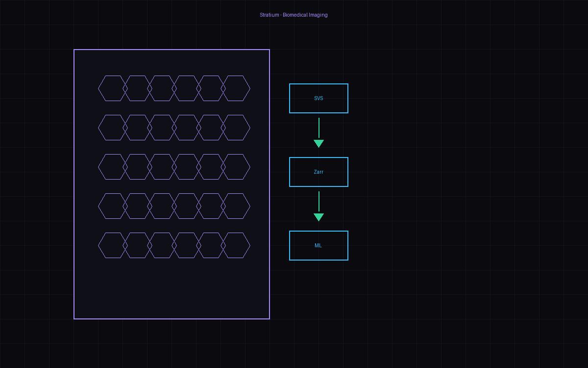This screenshot has height=368, width=588.
Task: Click last hexagon in bottom row
Action: point(236,245)
